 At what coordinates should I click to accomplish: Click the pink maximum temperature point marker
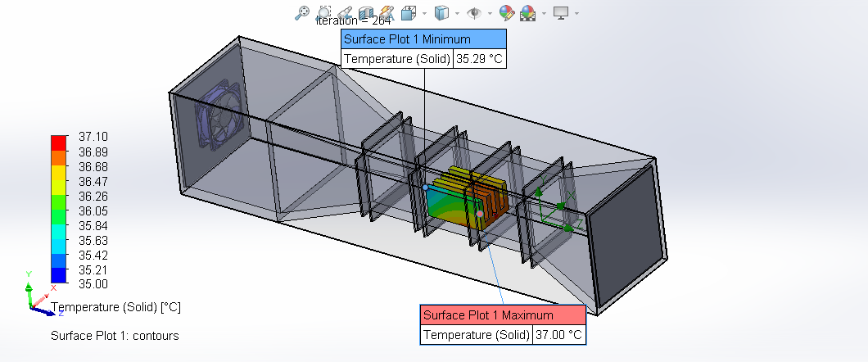(480, 213)
